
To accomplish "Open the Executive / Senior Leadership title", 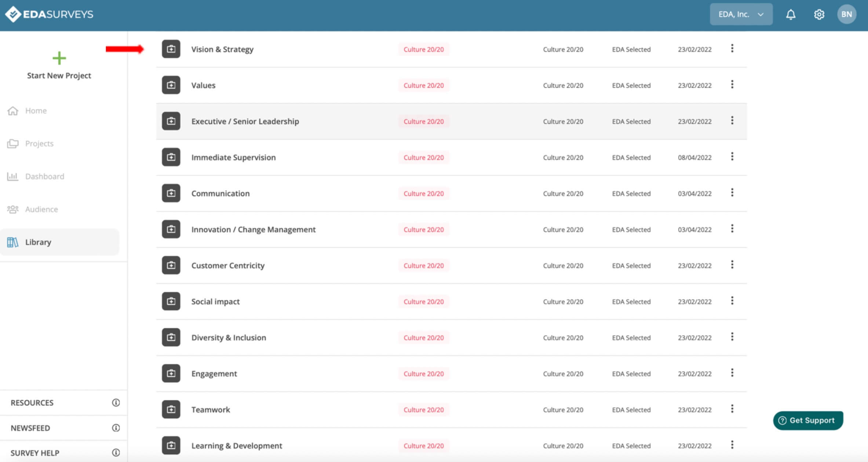I will [x=245, y=121].
